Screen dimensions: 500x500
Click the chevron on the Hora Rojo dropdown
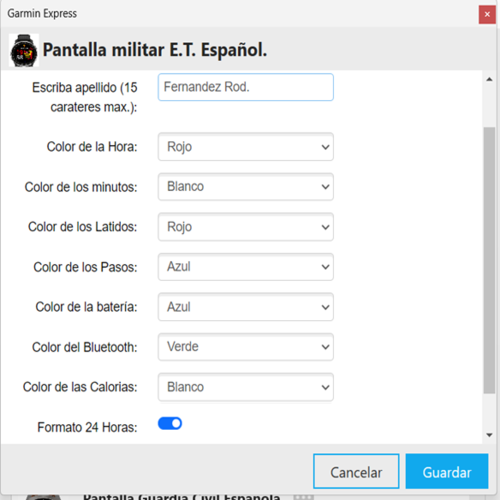pyautogui.click(x=325, y=147)
